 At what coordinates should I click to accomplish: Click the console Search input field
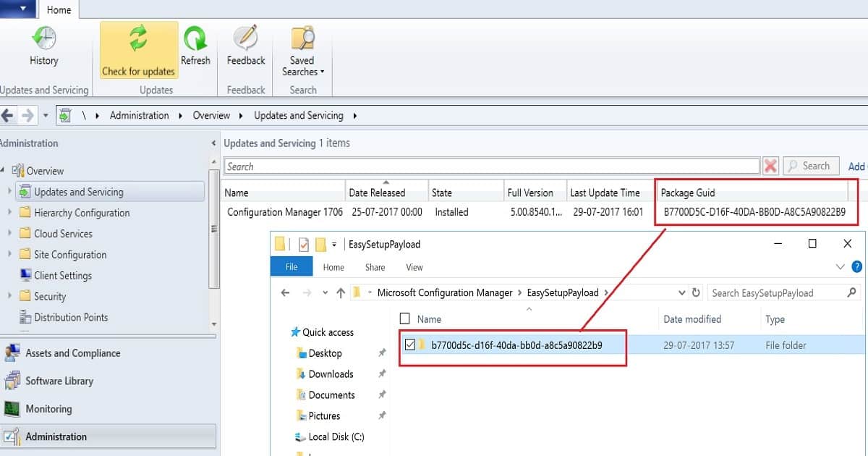pyautogui.click(x=492, y=166)
